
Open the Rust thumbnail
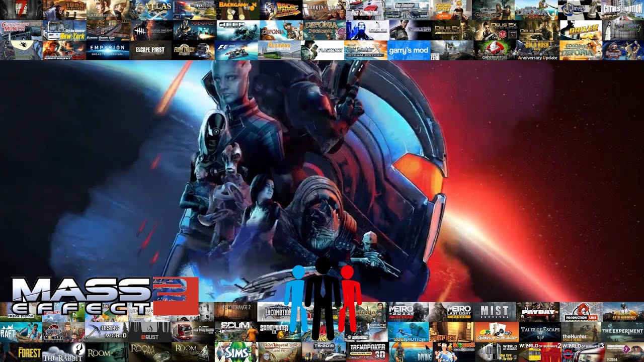point(150,332)
